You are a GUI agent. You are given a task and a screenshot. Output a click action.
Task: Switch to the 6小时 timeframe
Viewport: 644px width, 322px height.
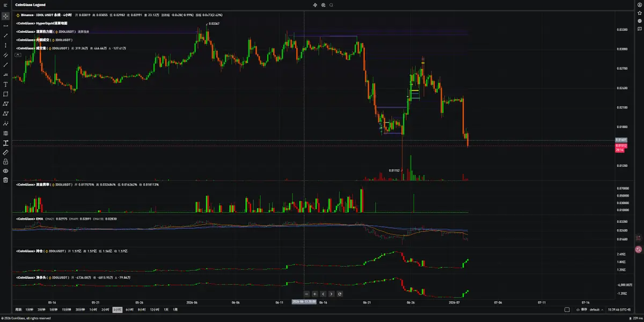point(129,310)
